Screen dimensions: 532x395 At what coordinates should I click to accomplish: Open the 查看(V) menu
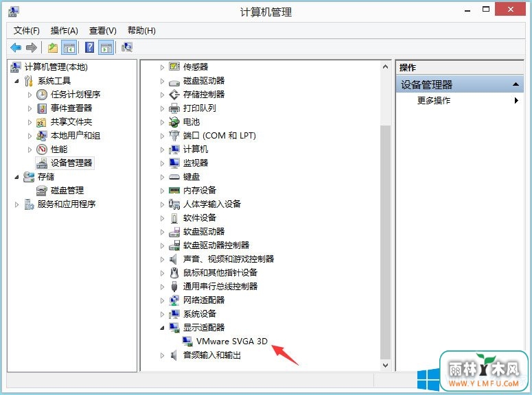coord(103,31)
